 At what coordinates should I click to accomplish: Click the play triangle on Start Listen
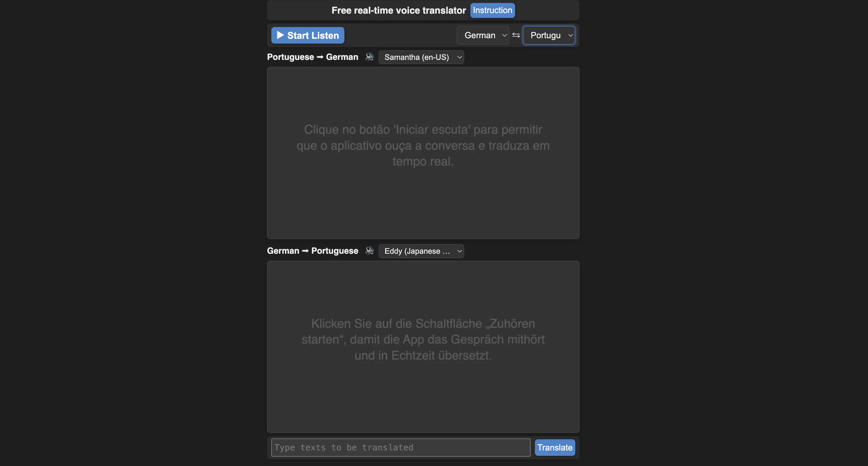tap(281, 35)
